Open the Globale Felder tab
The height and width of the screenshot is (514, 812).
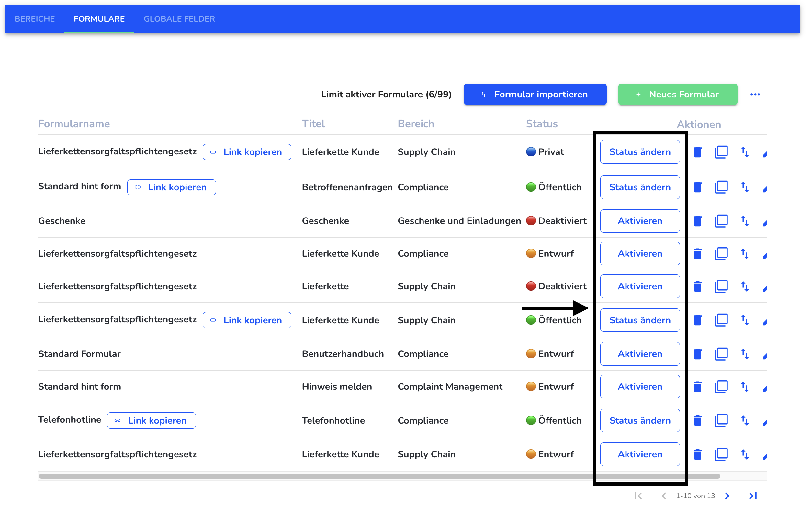point(179,19)
